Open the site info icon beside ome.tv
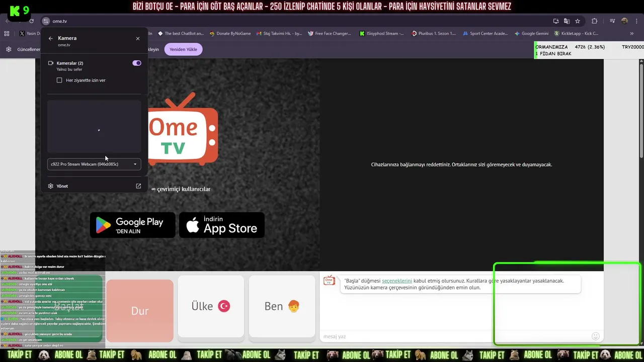This screenshot has width=644, height=362. point(46,21)
